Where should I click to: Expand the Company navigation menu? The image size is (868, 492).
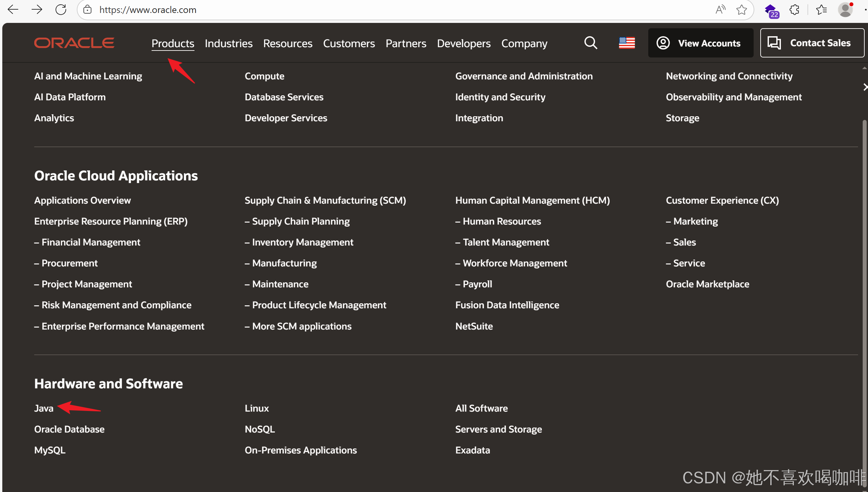click(524, 43)
